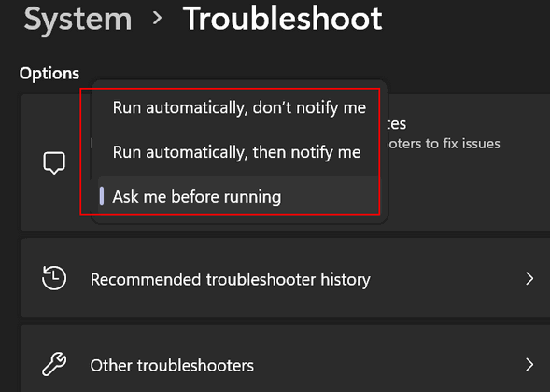The width and height of the screenshot is (550, 392).
Task: Click the word 'Run' in the 'don't notify me' option
Action: [127, 107]
